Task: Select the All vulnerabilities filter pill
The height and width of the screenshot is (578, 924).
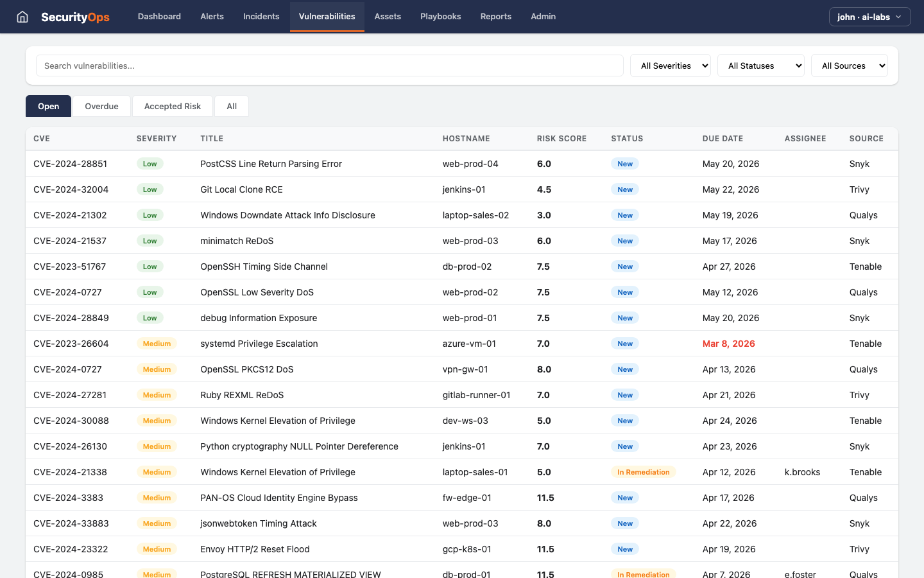Action: click(x=231, y=106)
